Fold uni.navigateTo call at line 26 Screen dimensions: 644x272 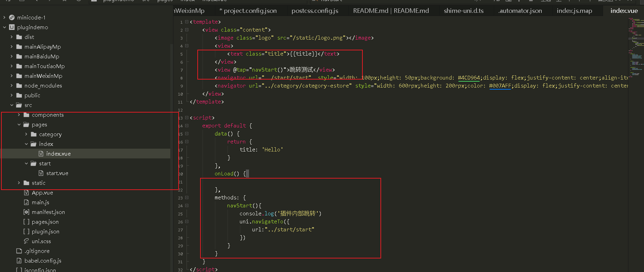(x=187, y=221)
